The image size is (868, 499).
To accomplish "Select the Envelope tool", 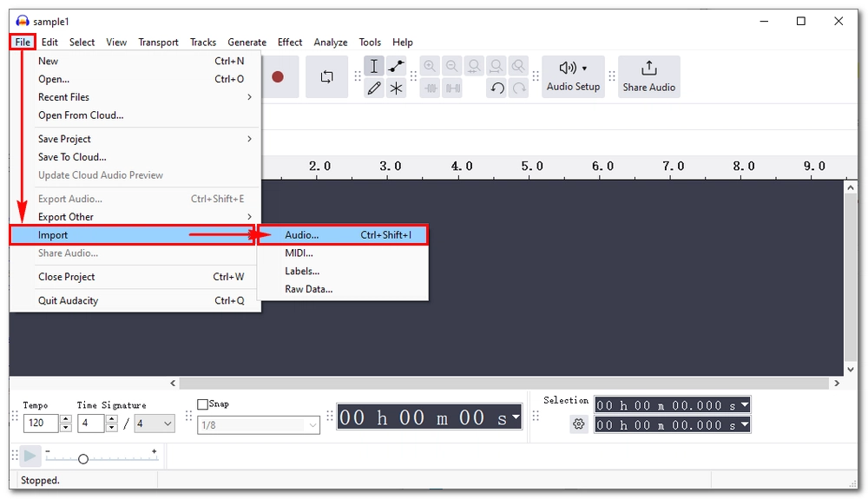I will click(x=397, y=67).
